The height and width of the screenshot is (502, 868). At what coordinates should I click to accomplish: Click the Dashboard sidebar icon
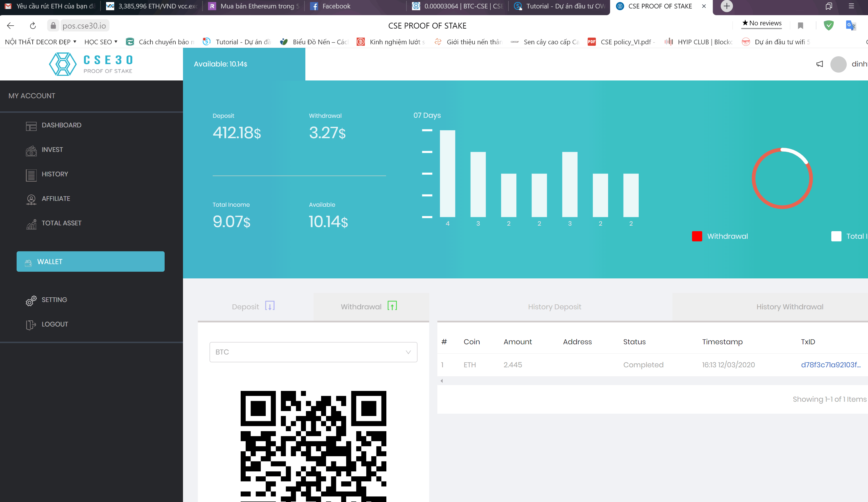[x=31, y=126]
